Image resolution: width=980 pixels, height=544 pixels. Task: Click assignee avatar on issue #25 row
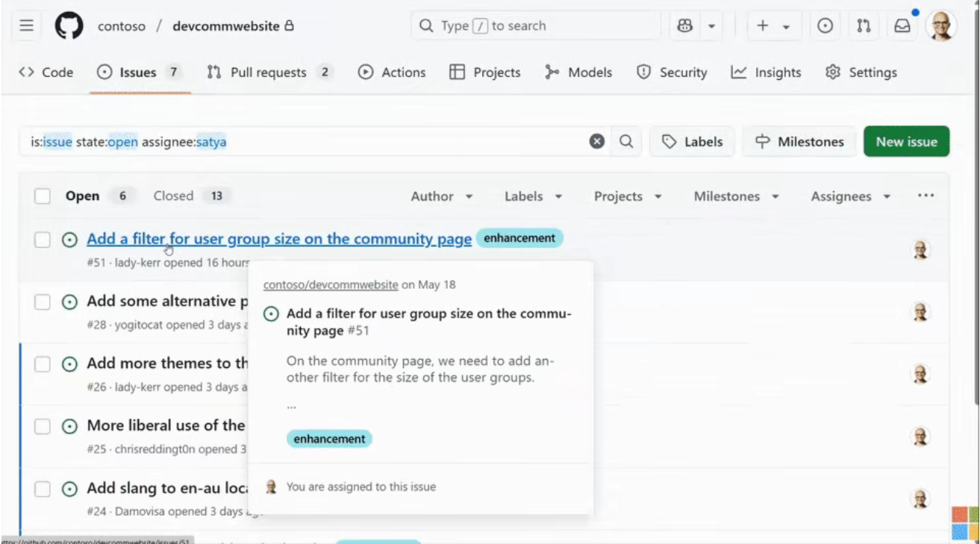click(921, 437)
